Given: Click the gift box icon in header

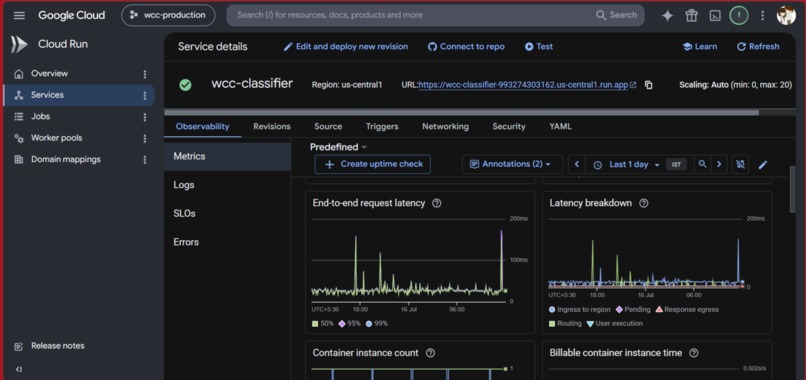Looking at the screenshot, I should click(691, 15).
